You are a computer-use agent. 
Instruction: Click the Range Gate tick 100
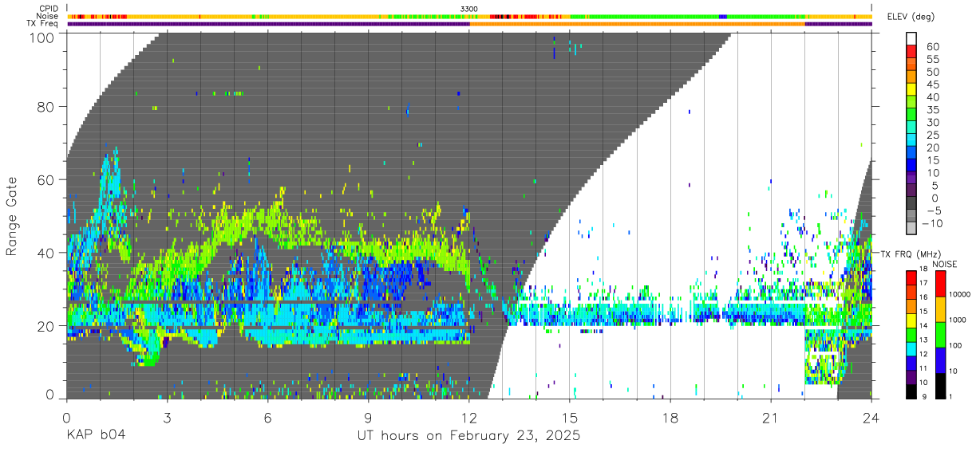point(44,37)
